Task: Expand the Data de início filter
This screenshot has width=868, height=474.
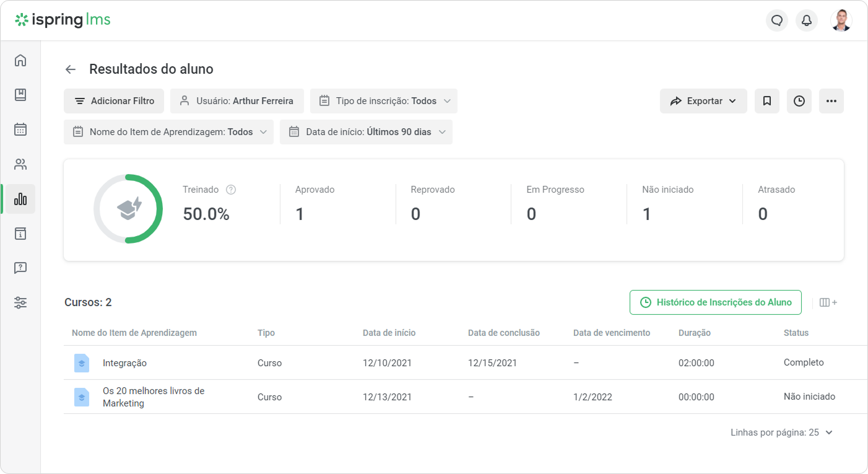Action: tap(366, 132)
